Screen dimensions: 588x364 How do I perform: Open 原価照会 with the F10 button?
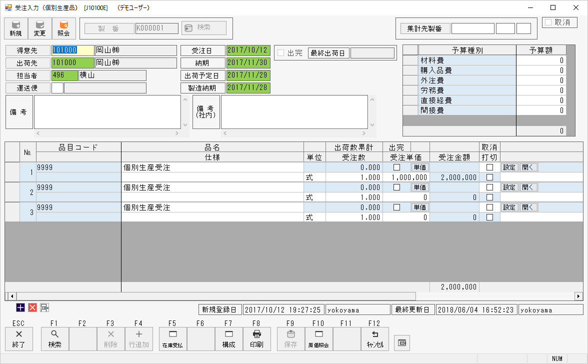317,339
